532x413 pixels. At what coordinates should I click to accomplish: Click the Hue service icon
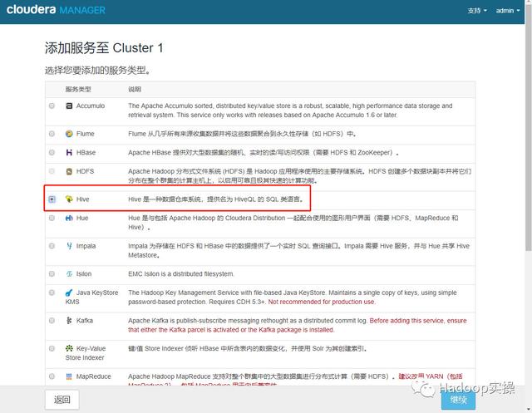coord(69,218)
